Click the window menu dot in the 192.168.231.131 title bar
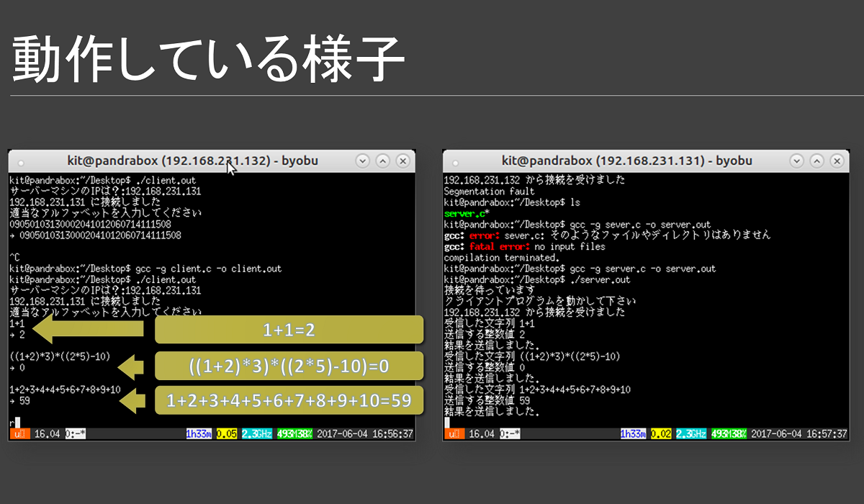 (455, 163)
